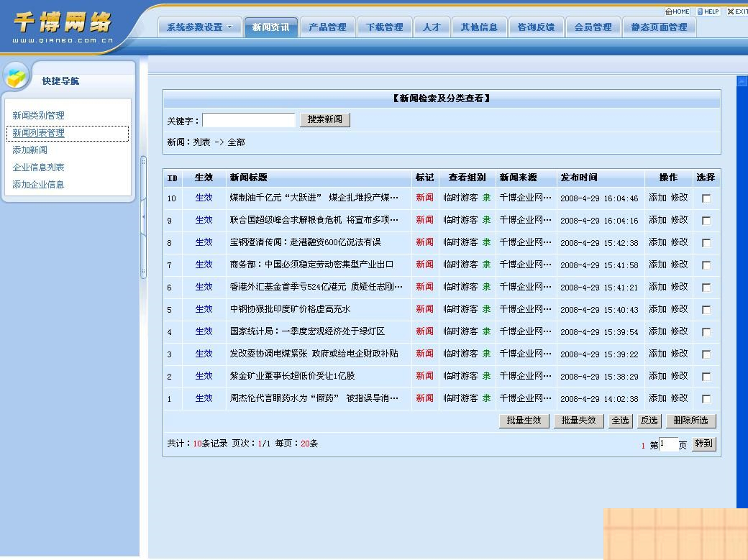Image resolution: width=748 pixels, height=560 pixels.
Task: Click the red 新闻 tag on row ID 5
Action: 425,309
